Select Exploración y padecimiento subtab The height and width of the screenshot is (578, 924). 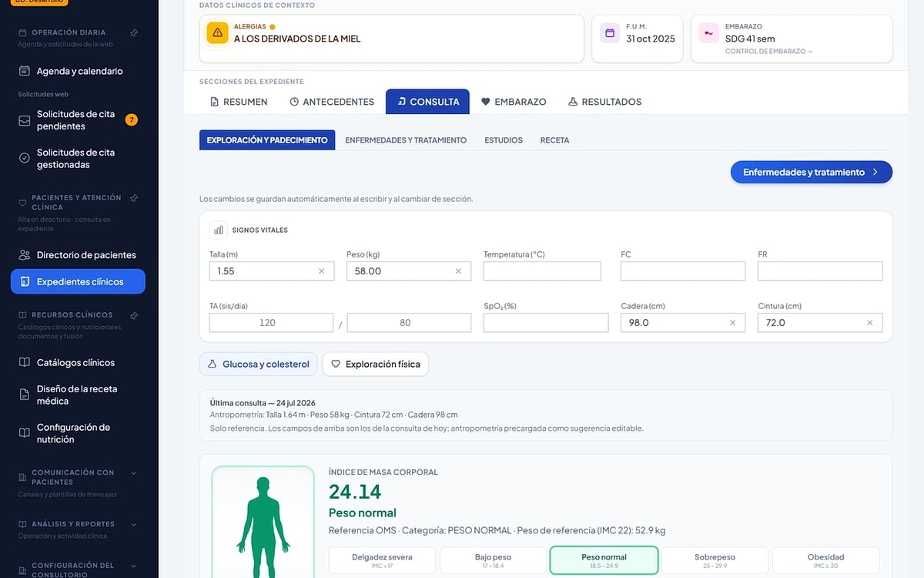click(267, 140)
